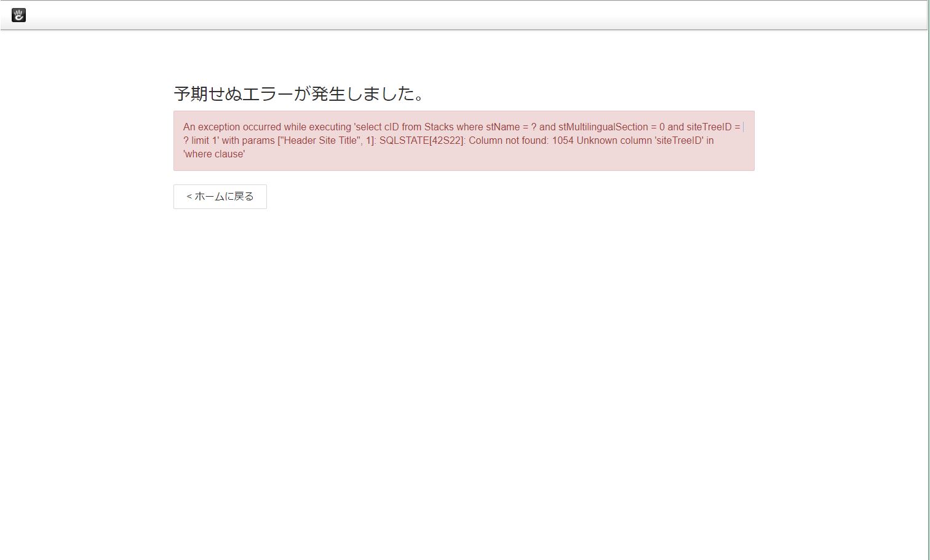Click the 'where clause' text
The width and height of the screenshot is (930, 560).
(x=214, y=154)
